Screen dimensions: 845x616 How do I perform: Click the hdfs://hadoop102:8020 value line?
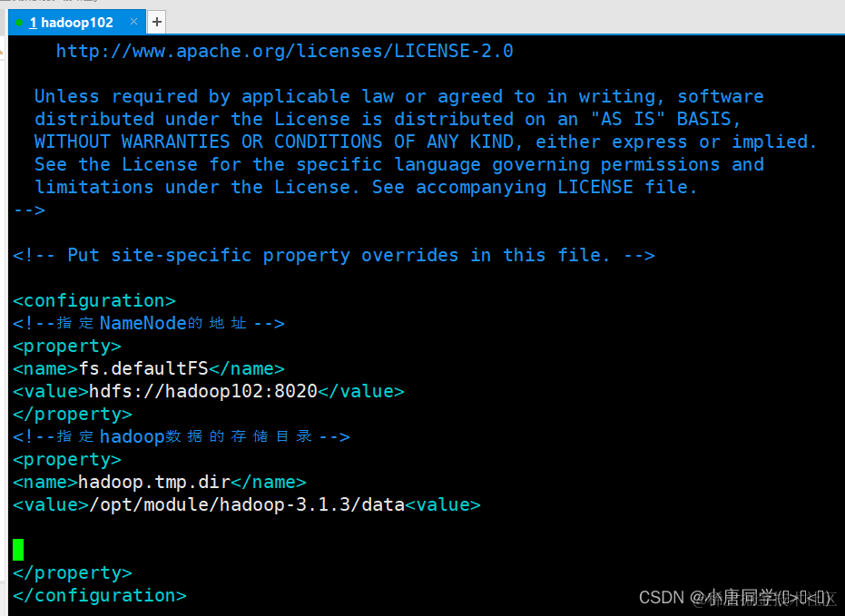[209, 391]
